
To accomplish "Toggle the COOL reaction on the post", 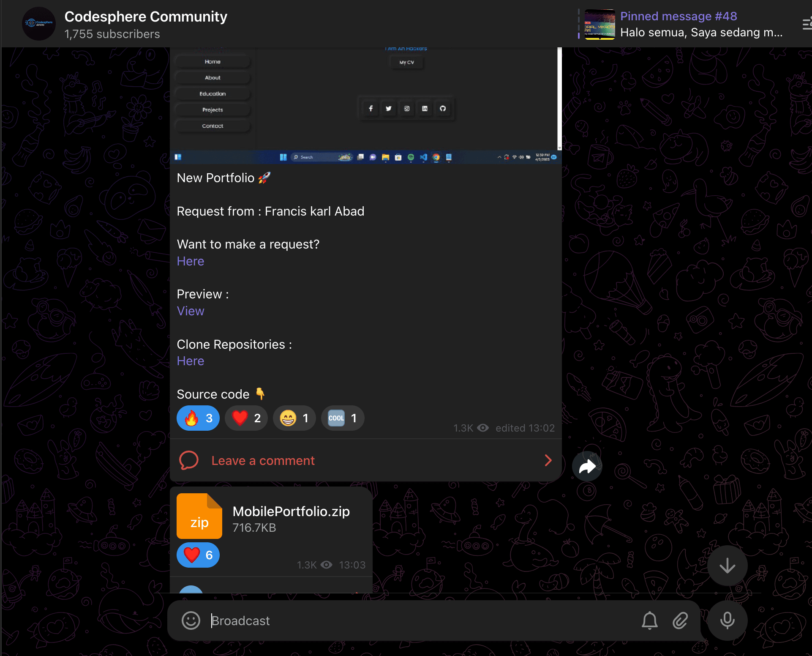I will click(x=342, y=418).
